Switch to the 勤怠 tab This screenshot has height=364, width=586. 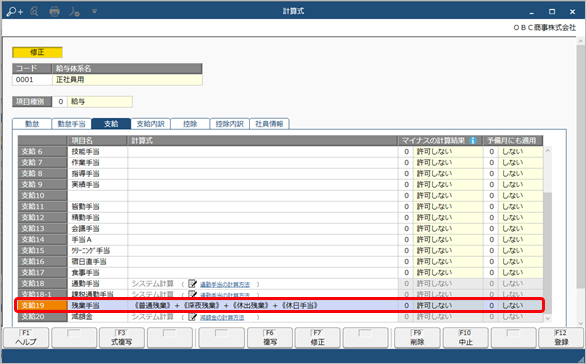pyautogui.click(x=32, y=124)
